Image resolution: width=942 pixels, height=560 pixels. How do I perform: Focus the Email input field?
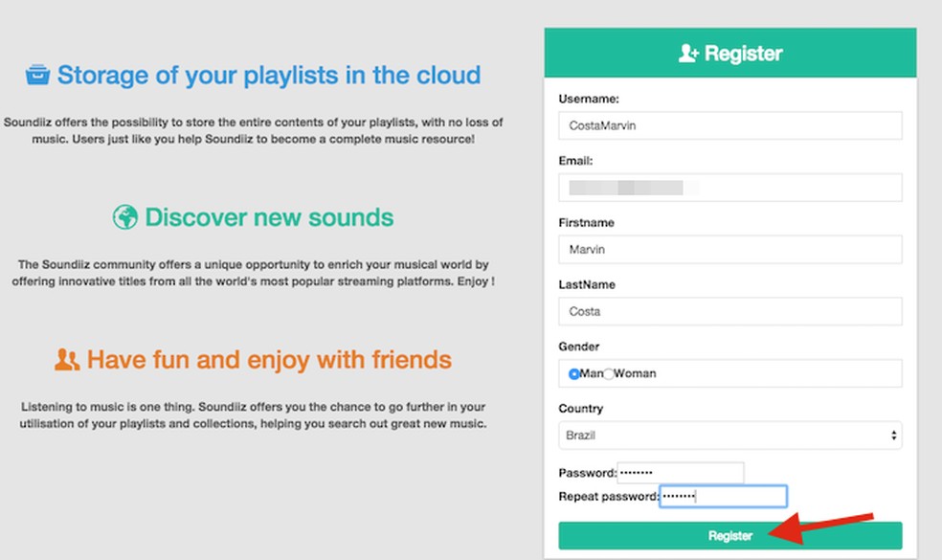[x=729, y=188]
